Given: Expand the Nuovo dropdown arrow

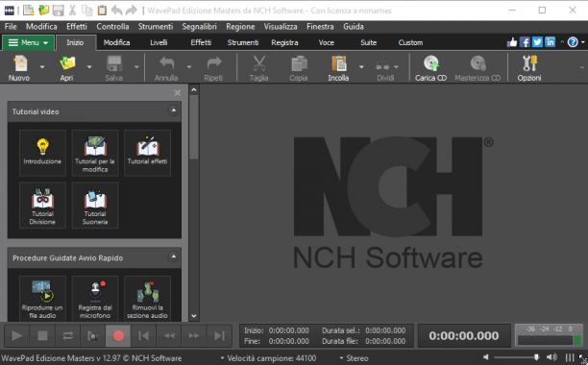Looking at the screenshot, I should (x=42, y=67).
